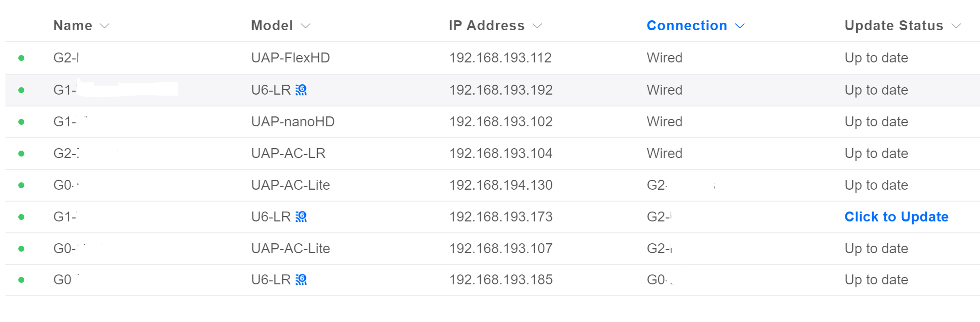Click green status dot for UAP-nanoHD device
This screenshot has width=980, height=322.
point(21,122)
